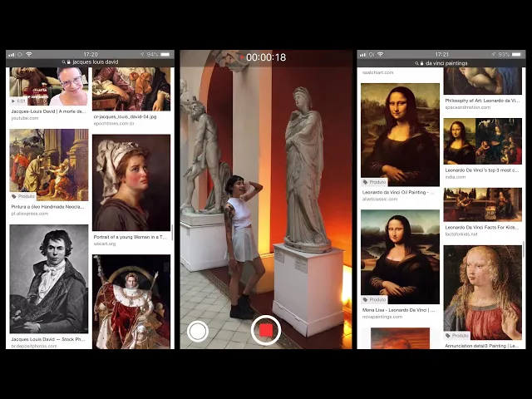Open the cr-jacques_louis_david-04.jpg image thumbnail

tap(131, 89)
